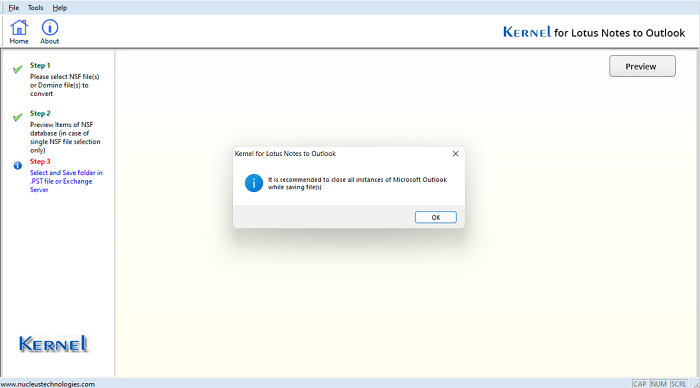Click the CAP status indicator
Screen dimensions: 700x388
pos(640,384)
